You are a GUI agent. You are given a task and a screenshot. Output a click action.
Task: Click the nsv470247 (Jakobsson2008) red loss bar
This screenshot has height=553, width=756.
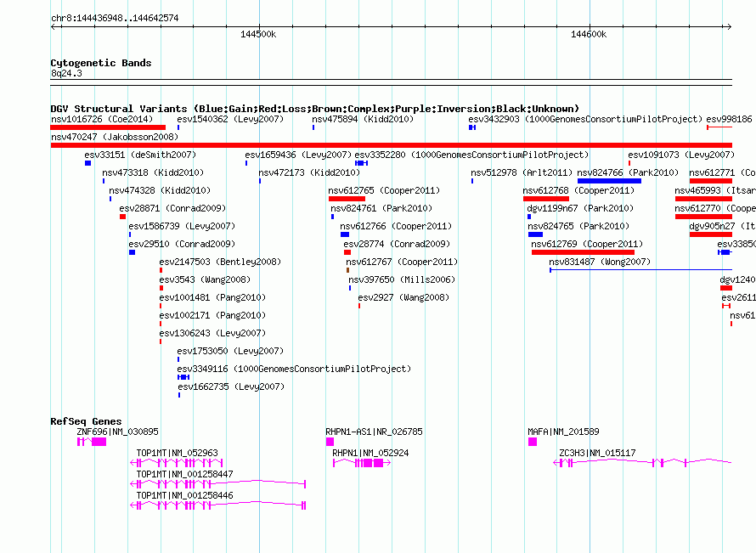391,145
